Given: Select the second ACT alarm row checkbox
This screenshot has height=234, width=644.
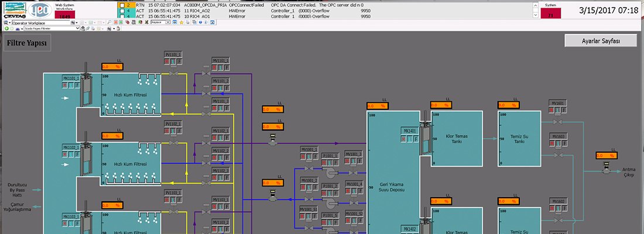Looking at the screenshot, I should click(121, 16).
